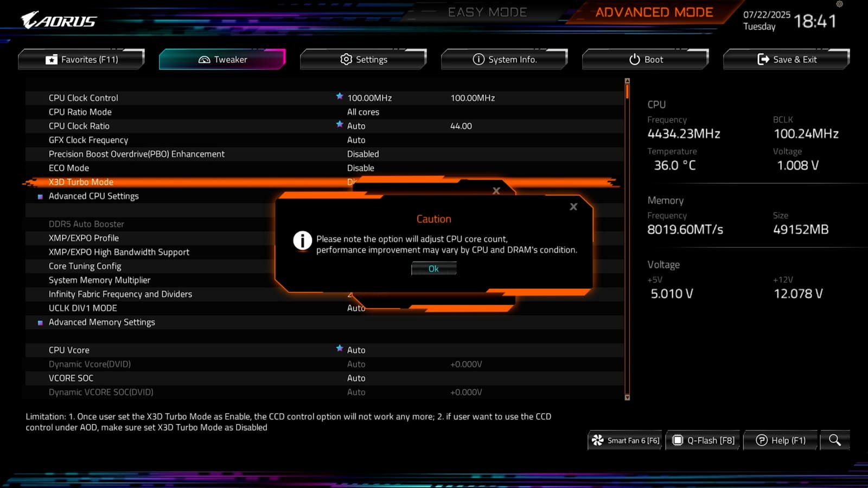Open the Settings tab

pyautogui.click(x=363, y=59)
